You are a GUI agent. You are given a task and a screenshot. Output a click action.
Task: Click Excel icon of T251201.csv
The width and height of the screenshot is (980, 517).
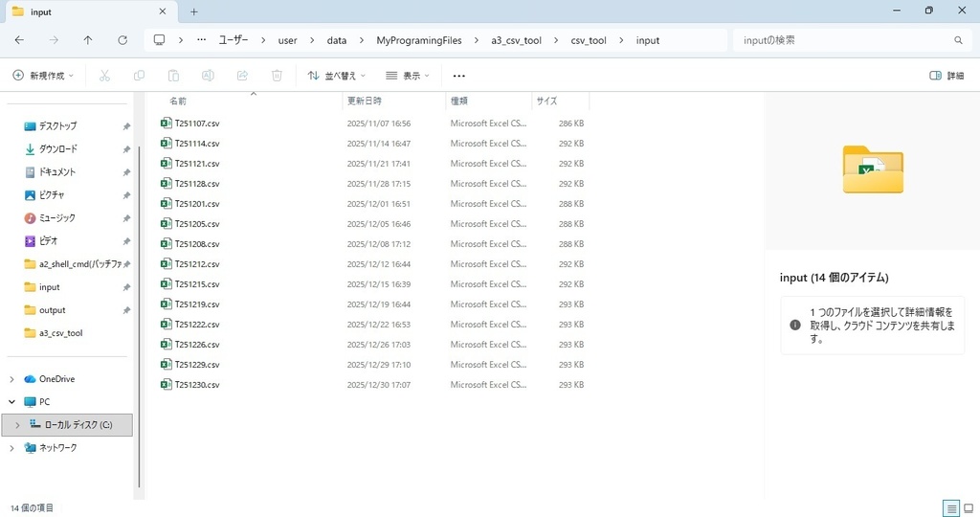pos(166,203)
